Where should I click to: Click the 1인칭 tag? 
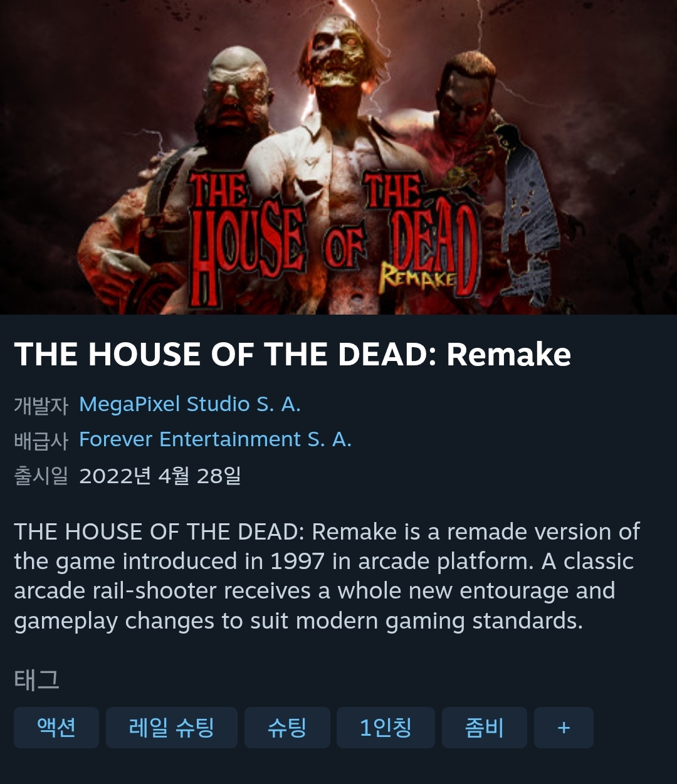click(x=386, y=728)
